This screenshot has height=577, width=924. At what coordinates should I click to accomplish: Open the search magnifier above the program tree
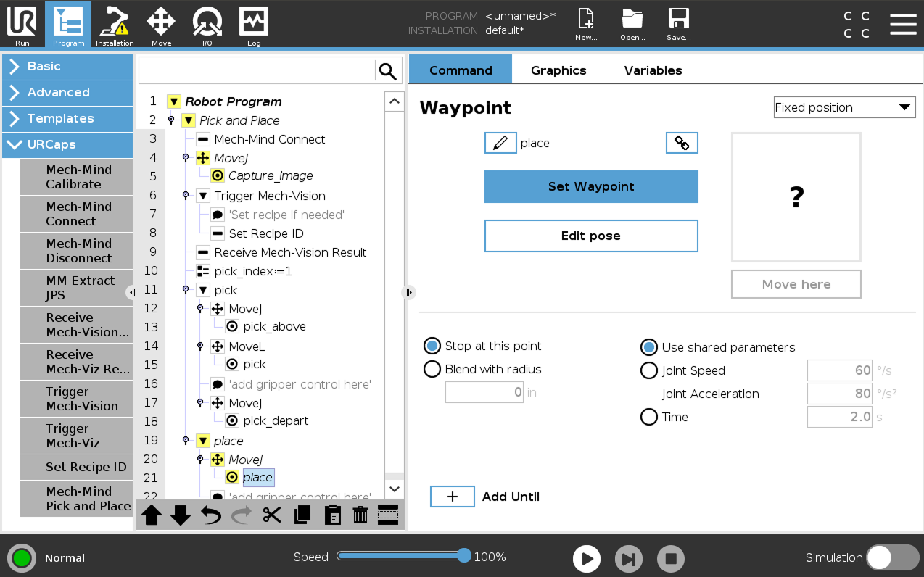[388, 70]
